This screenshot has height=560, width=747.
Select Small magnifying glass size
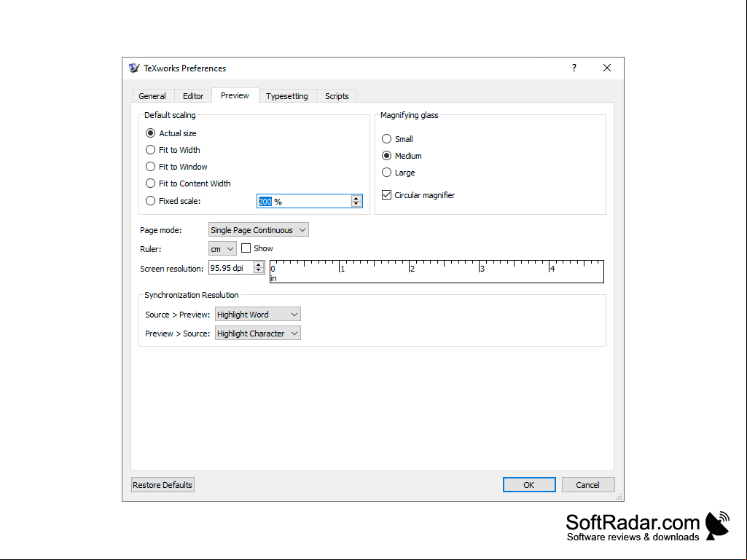coord(397,139)
